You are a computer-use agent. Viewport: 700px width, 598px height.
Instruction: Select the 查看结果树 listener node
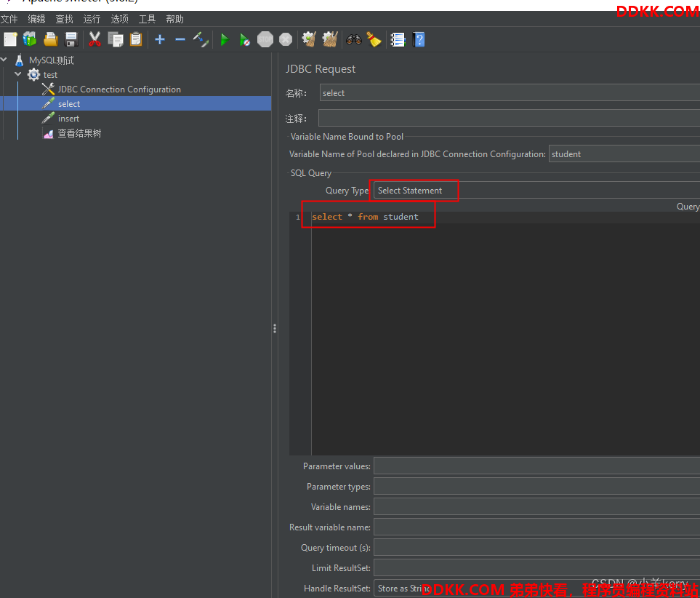(79, 133)
